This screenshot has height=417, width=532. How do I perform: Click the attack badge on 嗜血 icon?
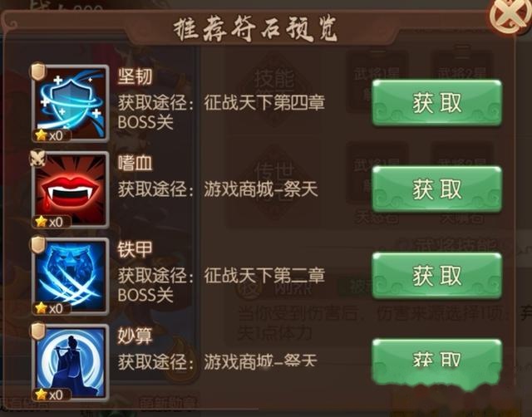pyautogui.click(x=38, y=158)
